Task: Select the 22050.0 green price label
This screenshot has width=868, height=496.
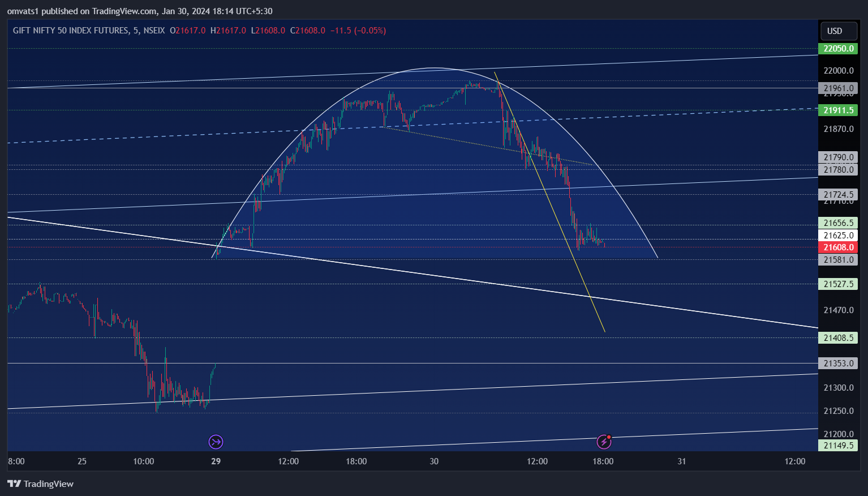Action: 838,49
